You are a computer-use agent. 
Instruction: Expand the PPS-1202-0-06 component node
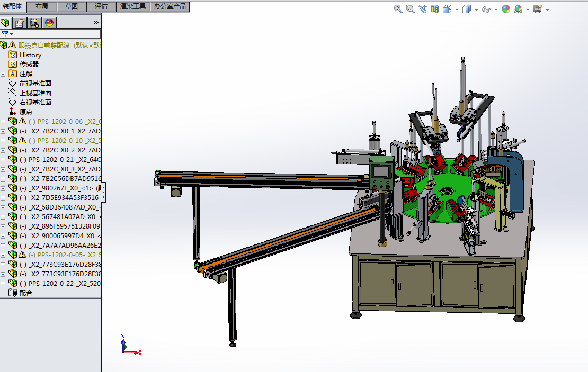(x=3, y=122)
